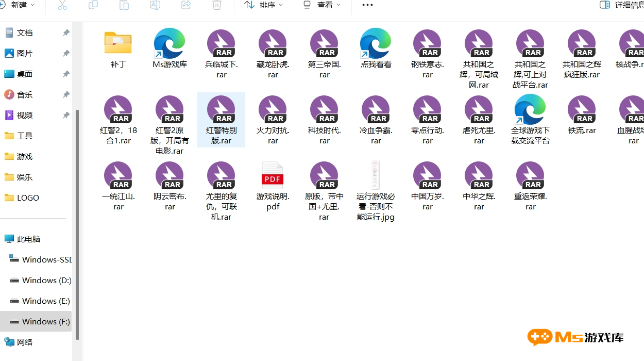This screenshot has height=361, width=644.
Task: Open 此电脑 in navigation pane
Action: (x=28, y=239)
